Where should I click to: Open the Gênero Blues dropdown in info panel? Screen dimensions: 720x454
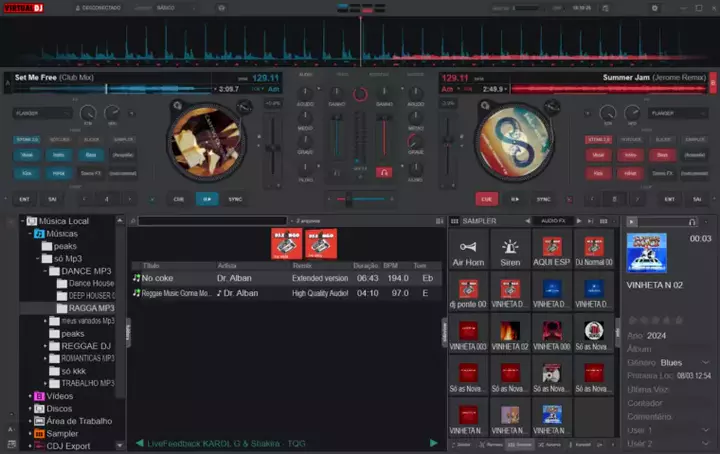pyautogui.click(x=705, y=362)
